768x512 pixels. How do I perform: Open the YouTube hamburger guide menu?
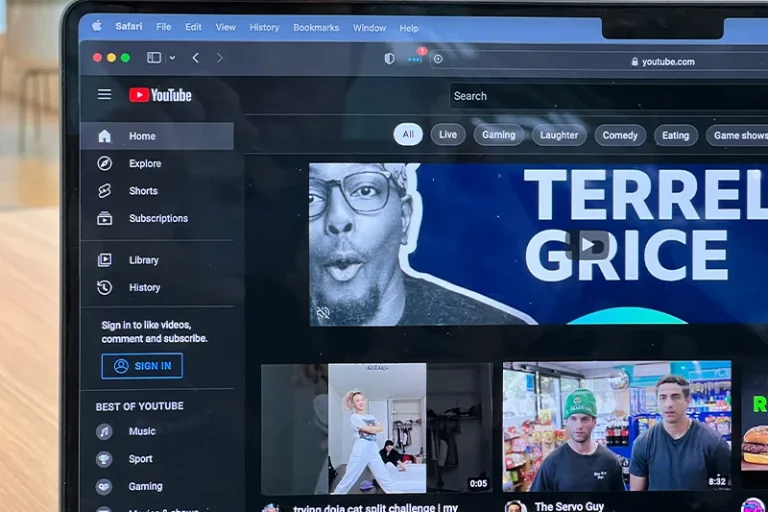point(104,94)
